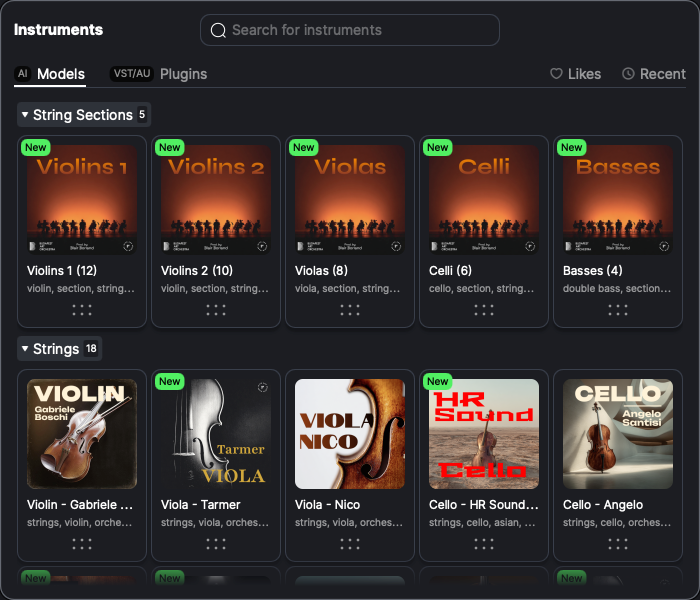The width and height of the screenshot is (700, 600).
Task: Click the New badge on Celli
Action: 438,147
